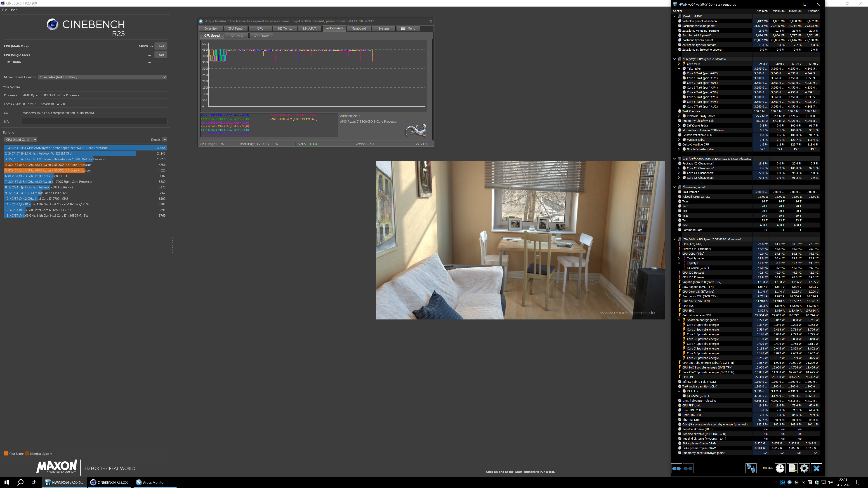Image resolution: width=868 pixels, height=488 pixels.
Task: Open Windows notification center
Action: click(x=859, y=482)
